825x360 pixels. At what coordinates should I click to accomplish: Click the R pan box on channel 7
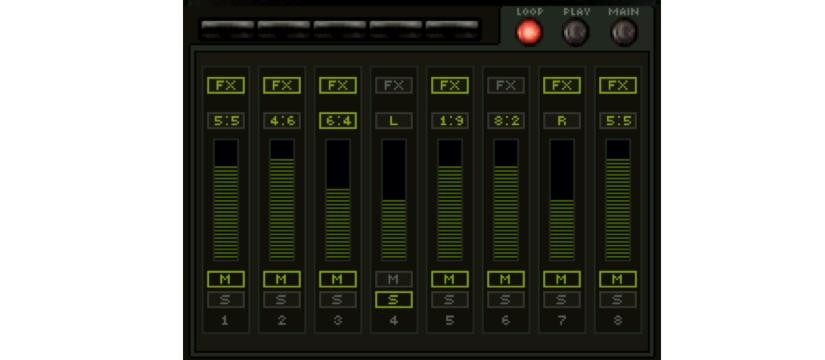pos(562,121)
